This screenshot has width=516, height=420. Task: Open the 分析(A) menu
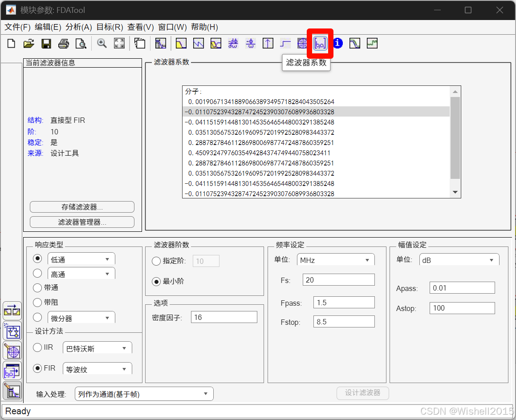(79, 27)
